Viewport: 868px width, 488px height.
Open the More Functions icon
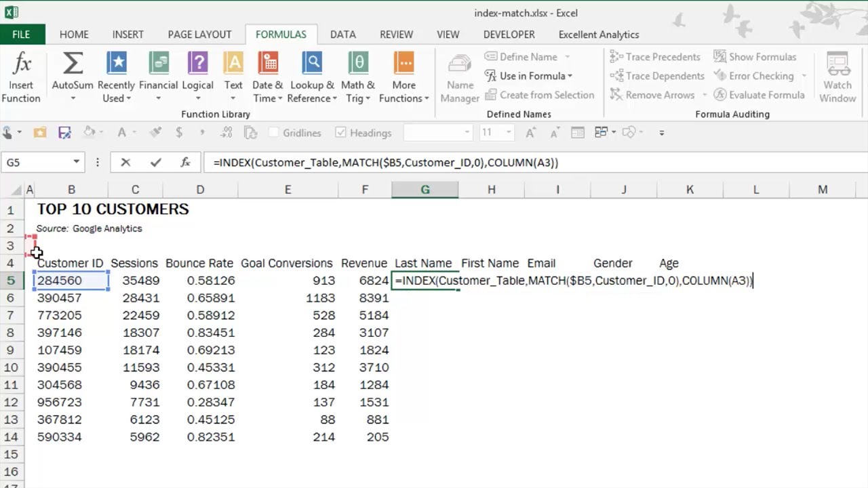[403, 64]
